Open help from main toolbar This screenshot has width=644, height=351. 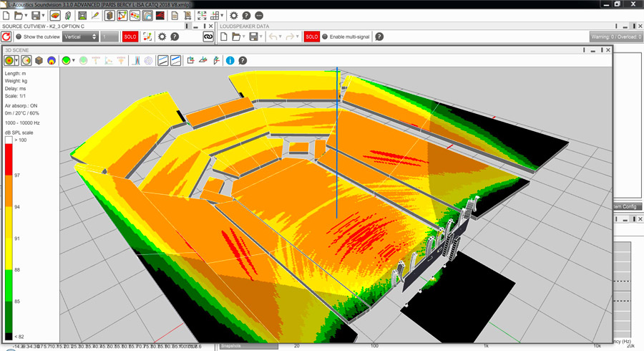pos(246,16)
